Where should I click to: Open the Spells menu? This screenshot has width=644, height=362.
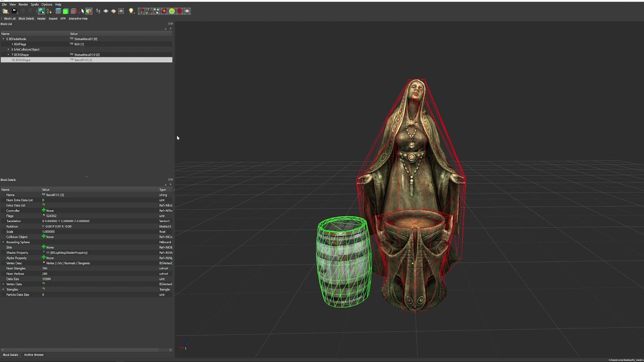(x=35, y=5)
